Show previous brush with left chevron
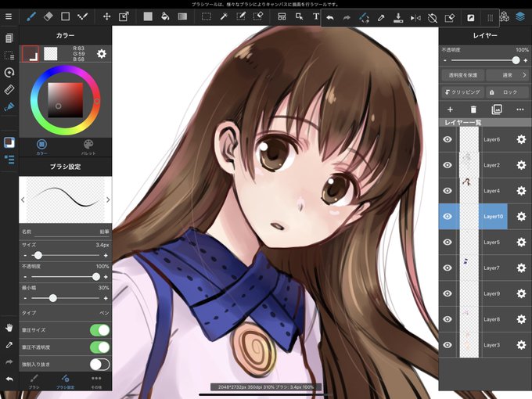Image resolution: width=532 pixels, height=399 pixels. (23, 199)
